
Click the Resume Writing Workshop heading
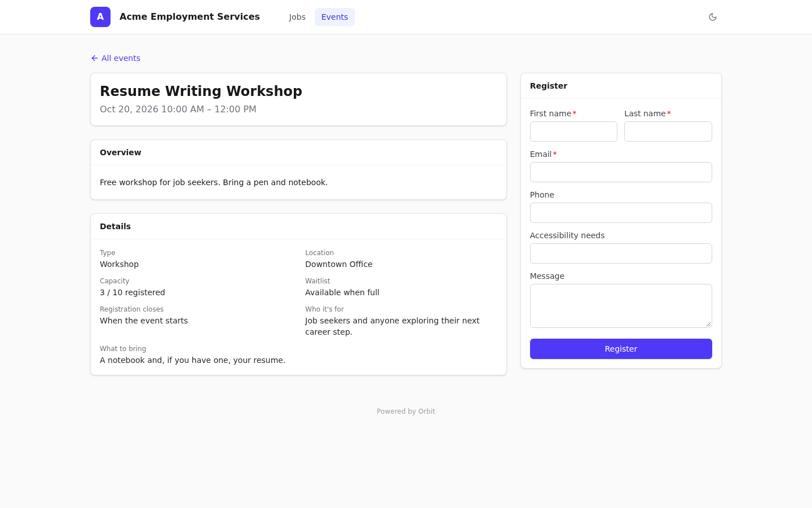[201, 91]
